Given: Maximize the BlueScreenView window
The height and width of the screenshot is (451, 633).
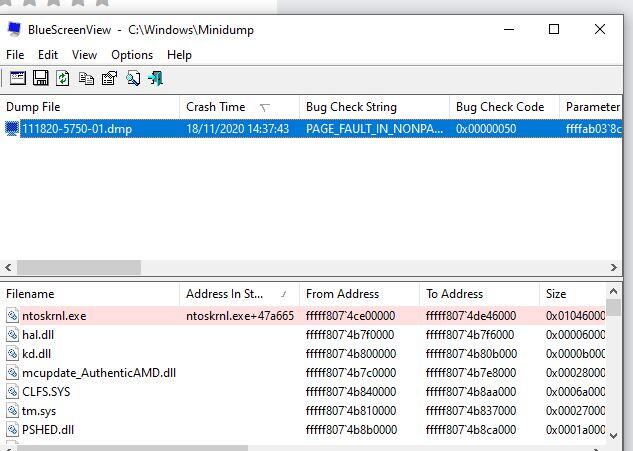Looking at the screenshot, I should tap(554, 29).
